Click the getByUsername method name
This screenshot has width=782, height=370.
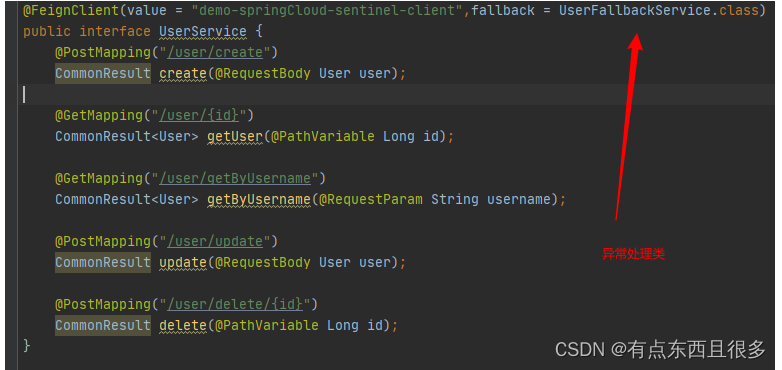tap(258, 199)
